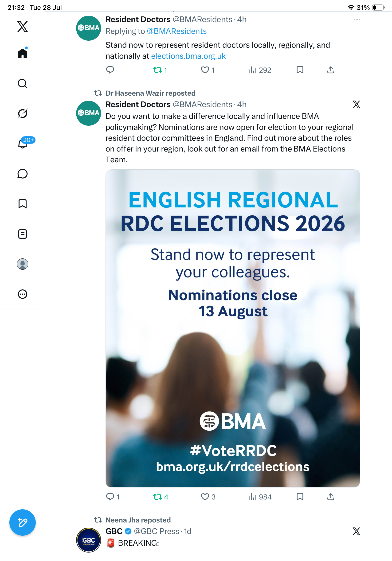Open three-dot menu on first post

(357, 19)
